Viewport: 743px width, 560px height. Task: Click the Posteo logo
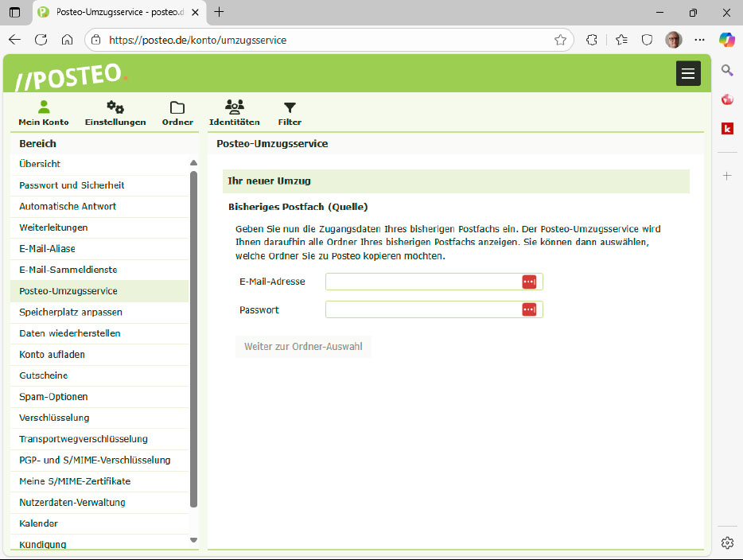pyautogui.click(x=70, y=77)
